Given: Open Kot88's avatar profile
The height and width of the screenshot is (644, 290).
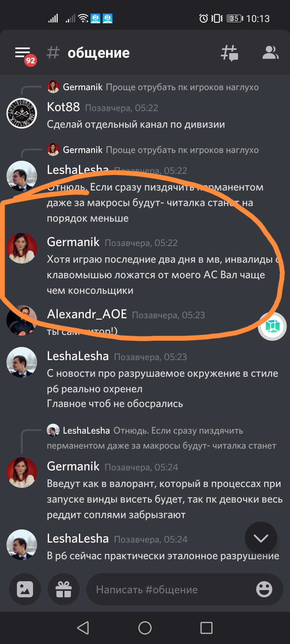Looking at the screenshot, I should point(22,113).
